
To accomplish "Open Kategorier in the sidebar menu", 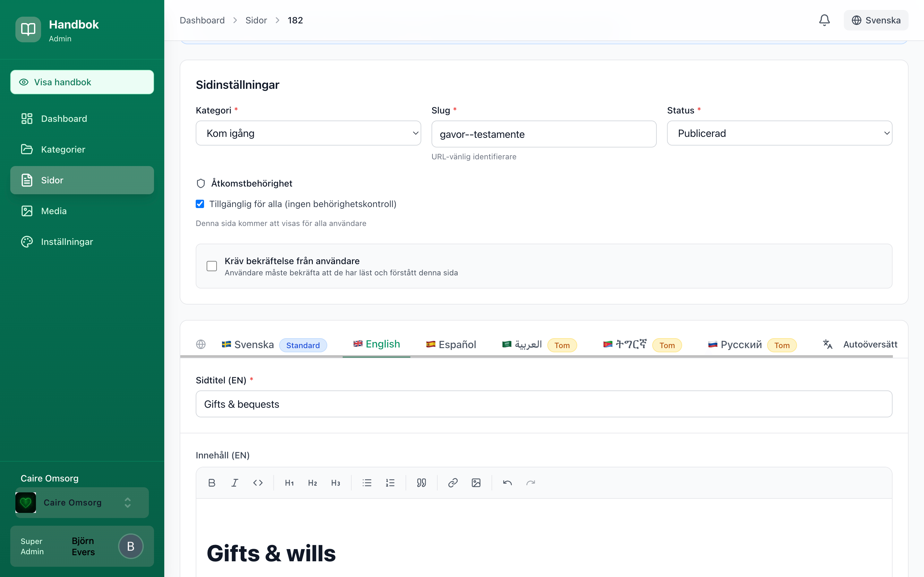I will point(63,149).
